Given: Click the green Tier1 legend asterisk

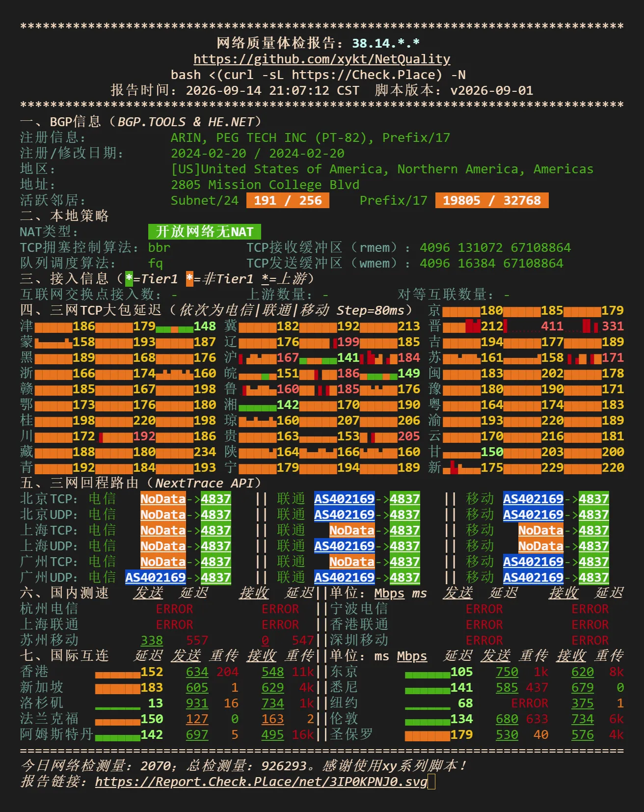Looking at the screenshot, I should (129, 279).
